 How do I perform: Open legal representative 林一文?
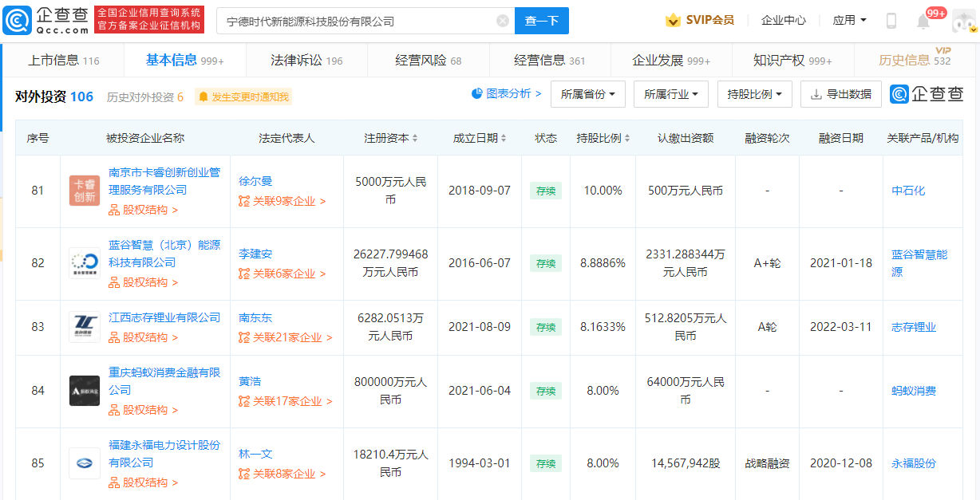tap(255, 454)
